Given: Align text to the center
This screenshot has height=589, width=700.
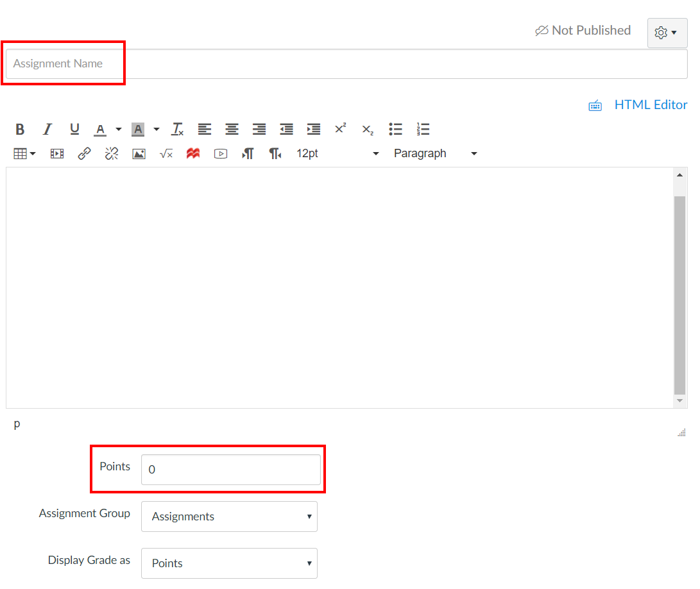Looking at the screenshot, I should tap(232, 129).
